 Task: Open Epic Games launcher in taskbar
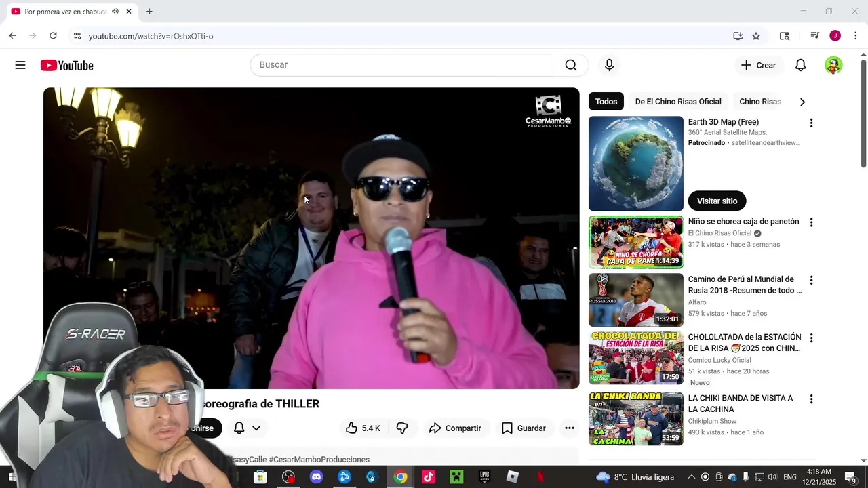click(484, 477)
